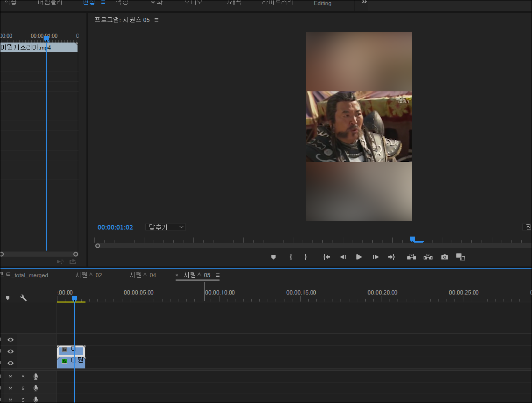This screenshot has height=403, width=532.
Task: Open the Program 시퀀스 05 panel menu
Action: [156, 20]
